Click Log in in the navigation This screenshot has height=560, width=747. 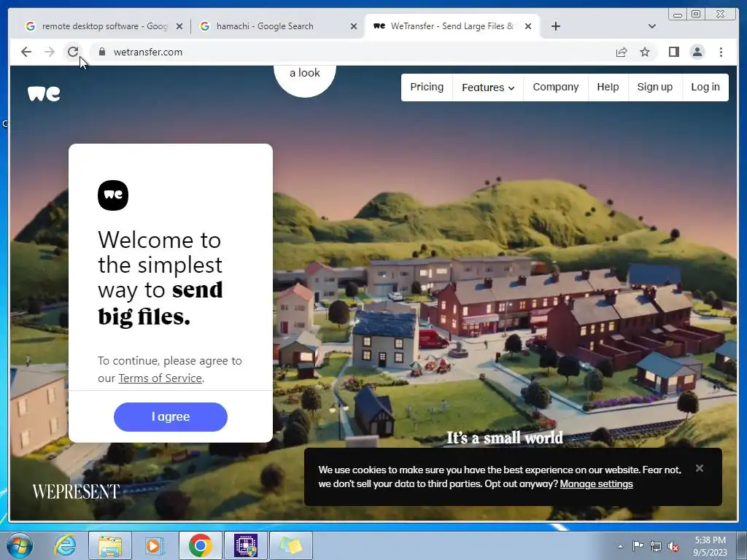[x=705, y=87]
